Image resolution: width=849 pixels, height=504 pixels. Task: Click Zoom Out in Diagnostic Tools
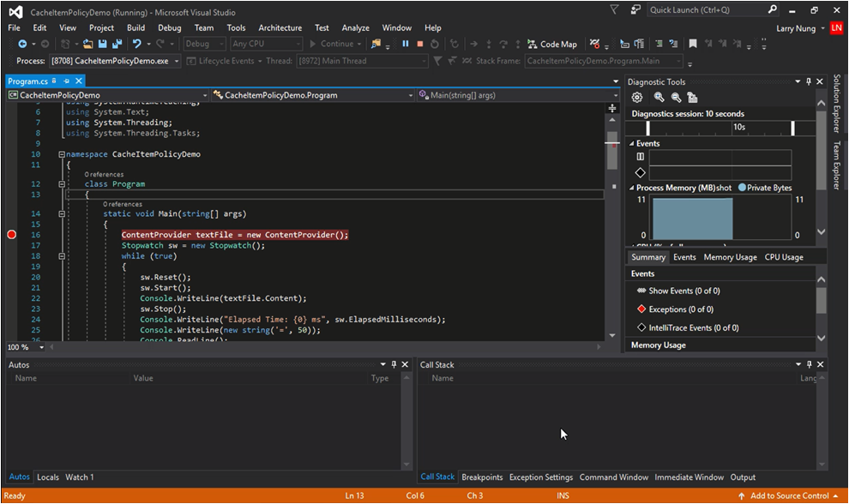point(676,98)
